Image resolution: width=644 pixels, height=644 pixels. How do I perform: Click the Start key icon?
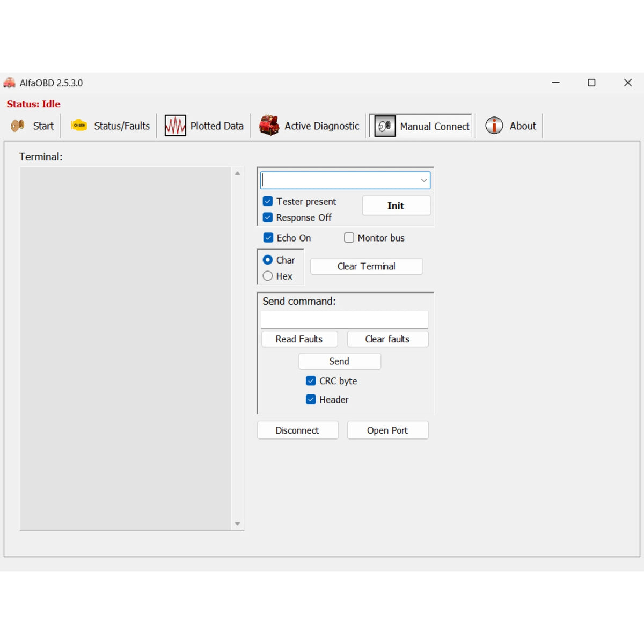pos(17,125)
